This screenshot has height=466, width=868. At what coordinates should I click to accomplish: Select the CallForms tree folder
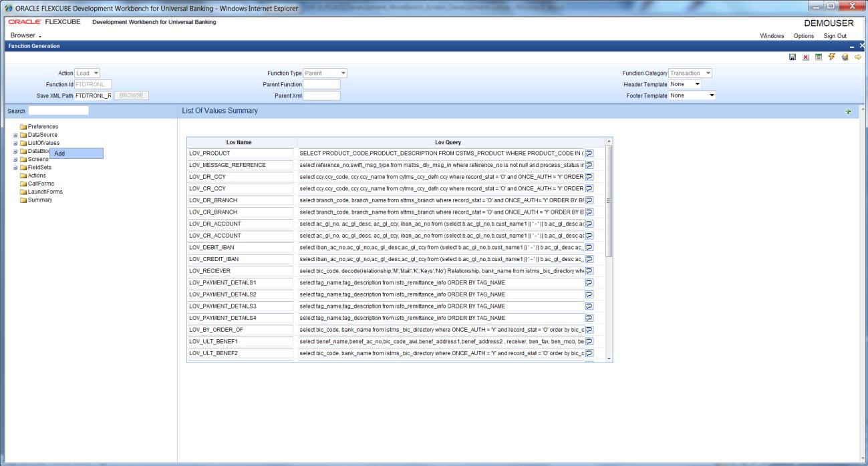tap(35, 184)
